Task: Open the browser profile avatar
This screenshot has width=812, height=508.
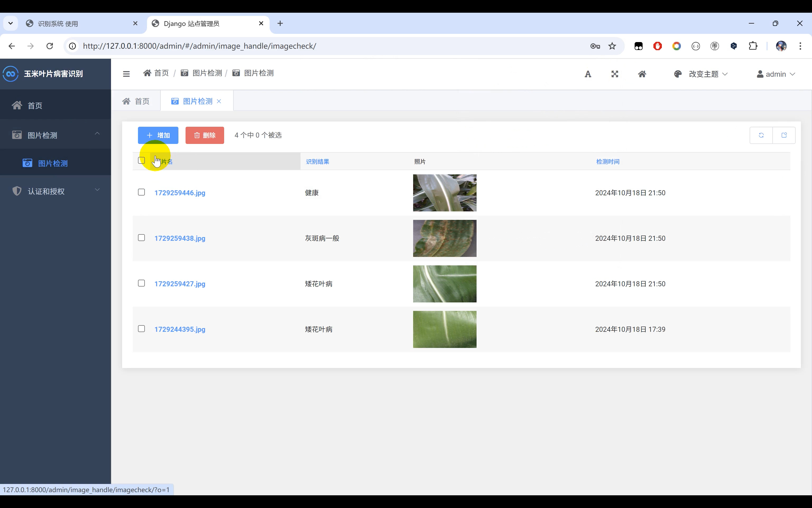Action: tap(781, 46)
